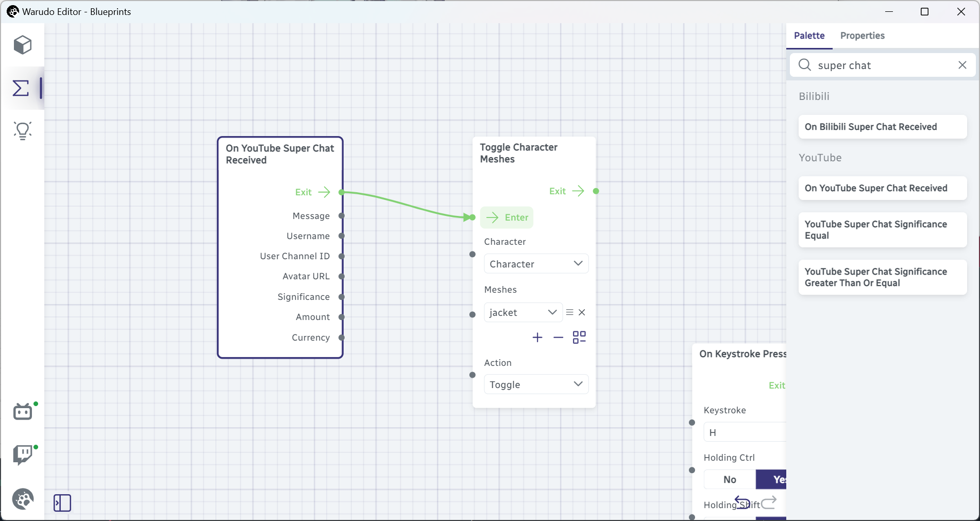Open the Warudo menu icon at bottom
This screenshot has width=980, height=521.
coord(23,499)
